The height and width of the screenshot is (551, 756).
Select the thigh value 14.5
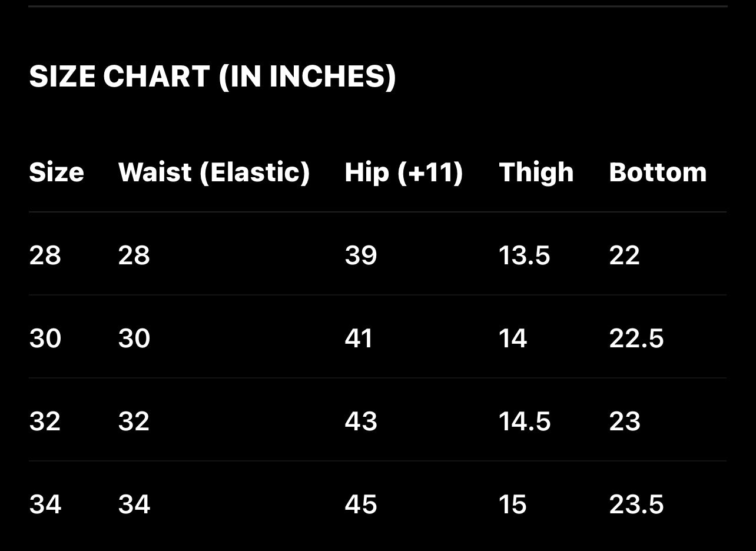click(x=524, y=421)
